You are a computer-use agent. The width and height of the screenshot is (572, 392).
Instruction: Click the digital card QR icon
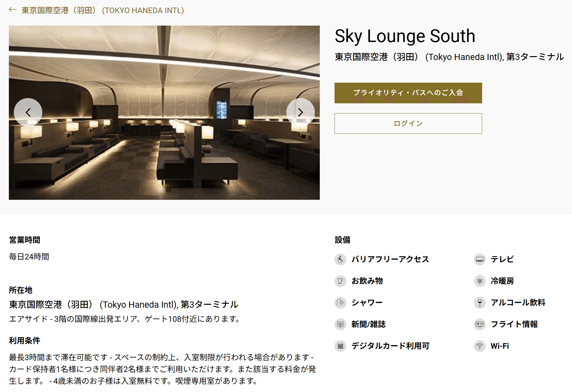(x=340, y=346)
